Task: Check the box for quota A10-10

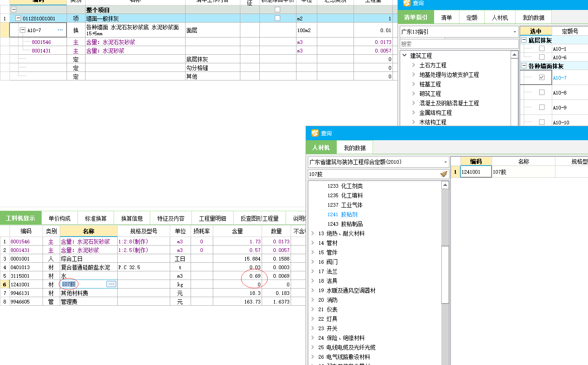Action: click(x=542, y=122)
